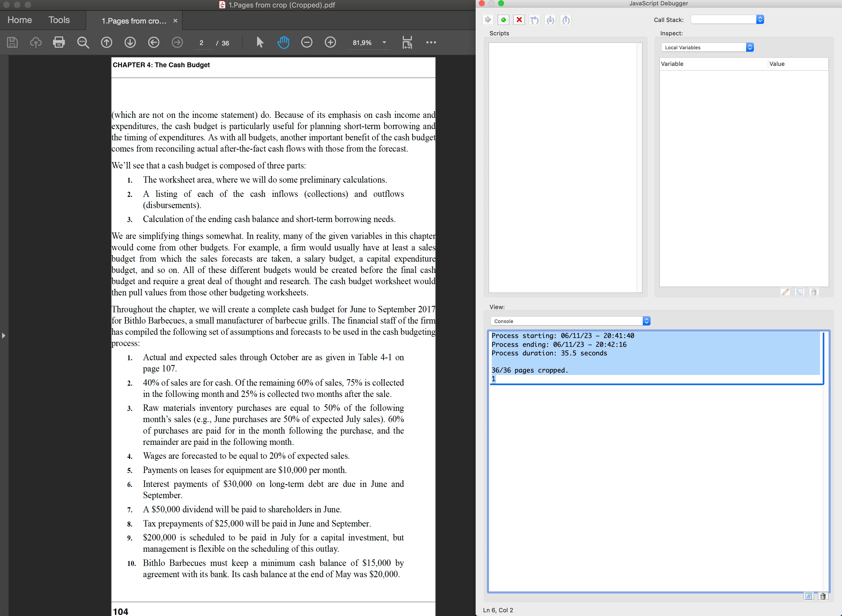Switch to the Tools tab
The image size is (842, 616).
pos(59,20)
